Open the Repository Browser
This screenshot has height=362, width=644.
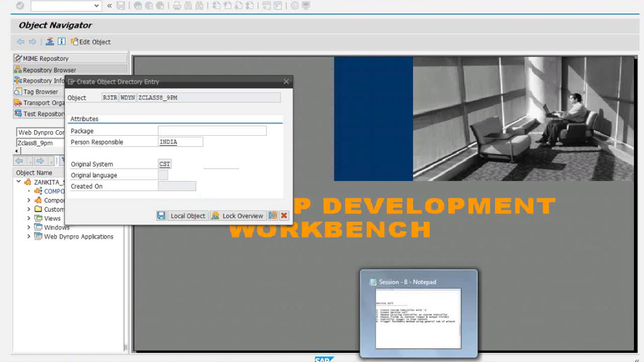pyautogui.click(x=70, y=70)
